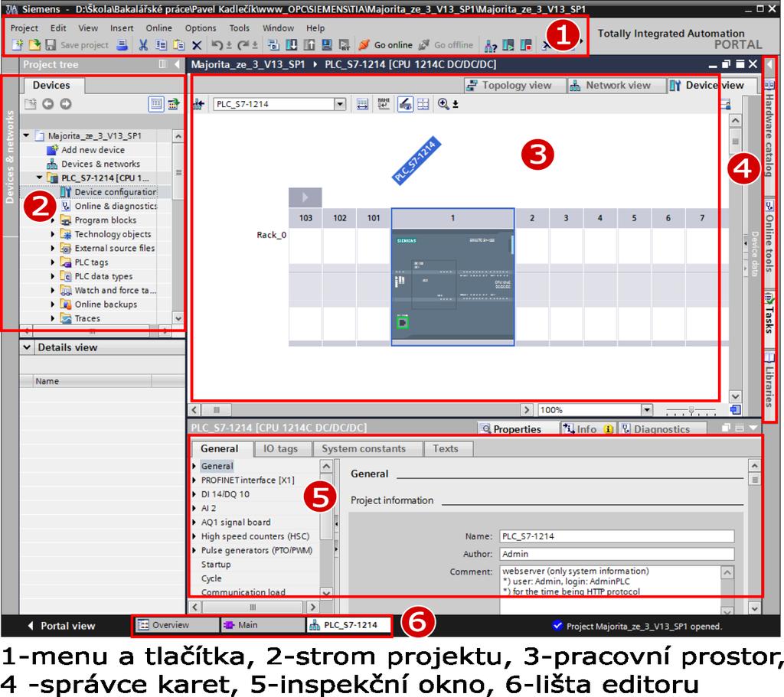Collapse the Majorita_ze_3_V13_SP1 project node
784x697 pixels.
(27, 135)
